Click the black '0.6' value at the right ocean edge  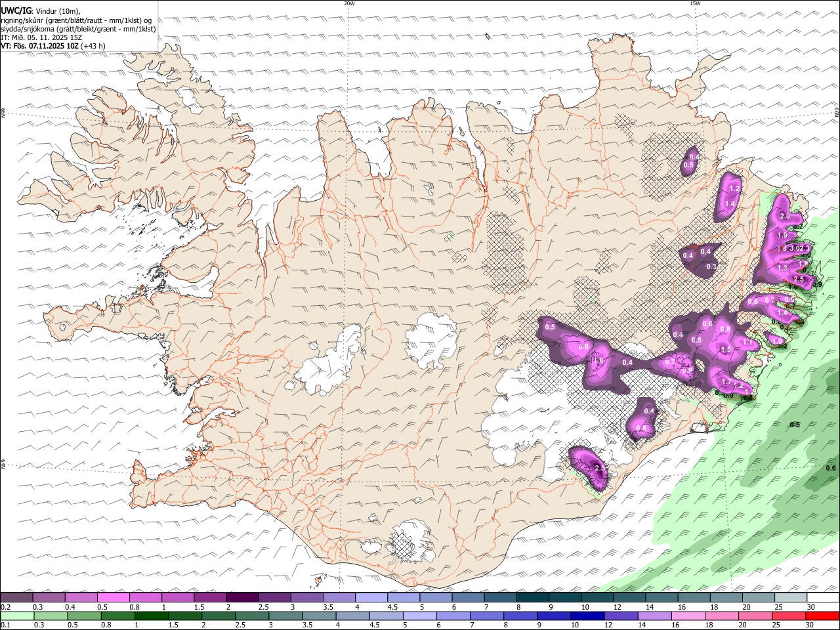(831, 469)
